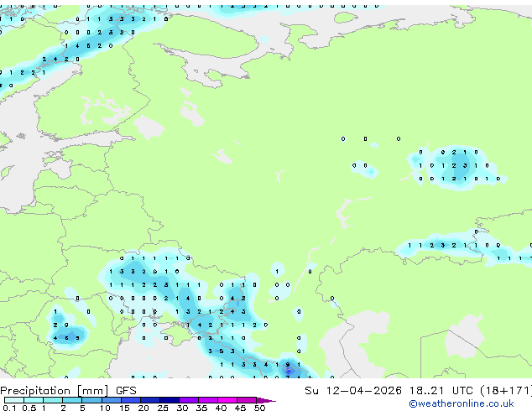
Task: Click the 2–5 mm legend color swatch
Action: click(72, 400)
